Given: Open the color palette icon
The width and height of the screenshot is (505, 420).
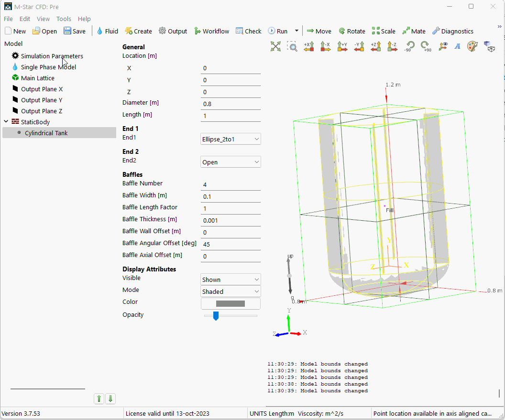Looking at the screenshot, I should [472, 46].
